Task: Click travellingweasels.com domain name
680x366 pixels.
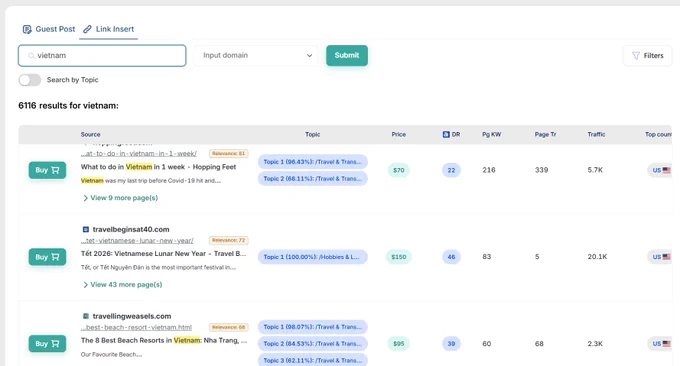Action: 132,316
